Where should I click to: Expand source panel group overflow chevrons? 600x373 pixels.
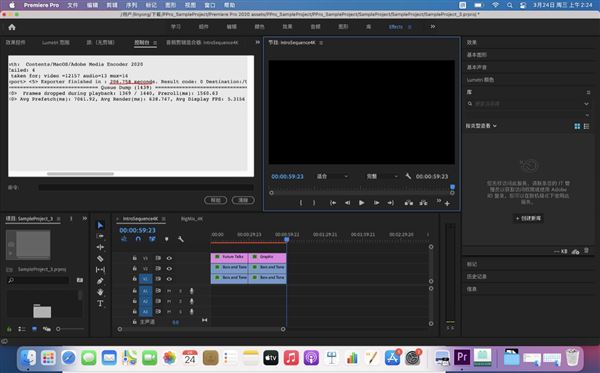coord(258,42)
